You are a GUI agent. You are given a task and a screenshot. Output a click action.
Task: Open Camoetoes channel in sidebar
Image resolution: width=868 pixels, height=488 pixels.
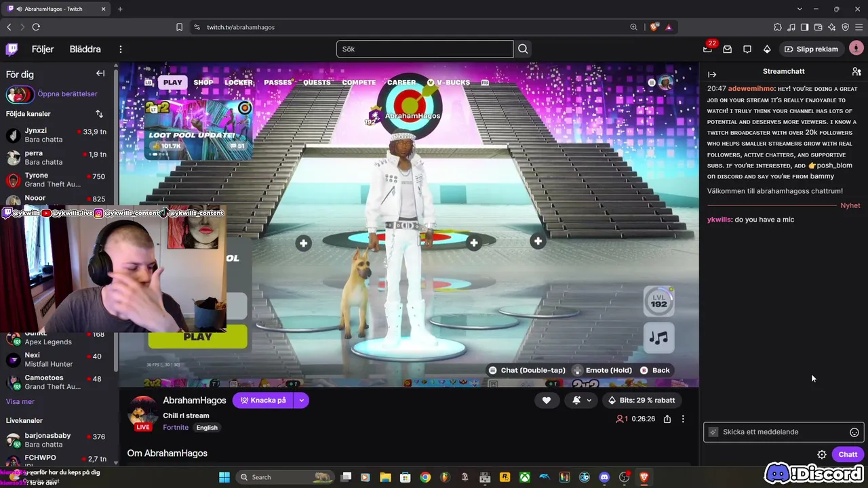(57, 382)
